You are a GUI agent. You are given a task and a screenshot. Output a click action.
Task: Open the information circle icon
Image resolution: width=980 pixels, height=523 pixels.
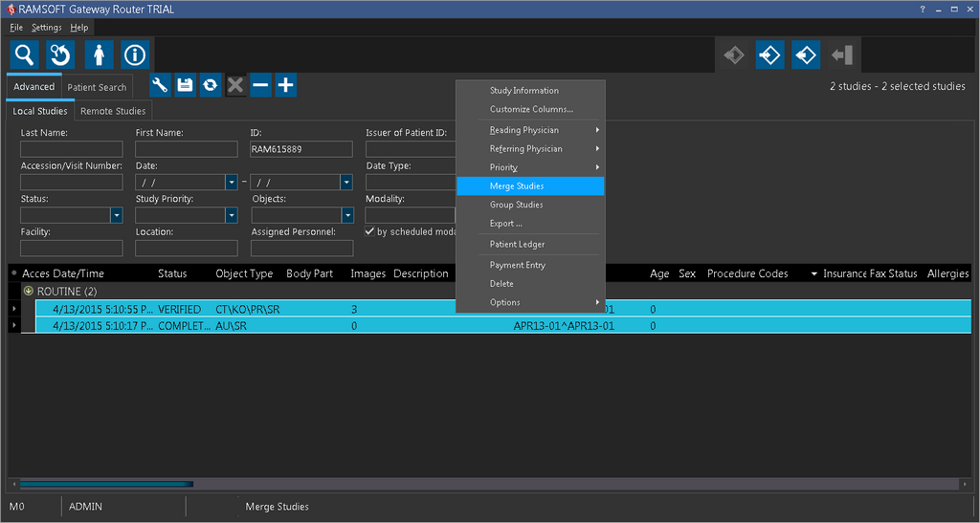[x=135, y=54]
